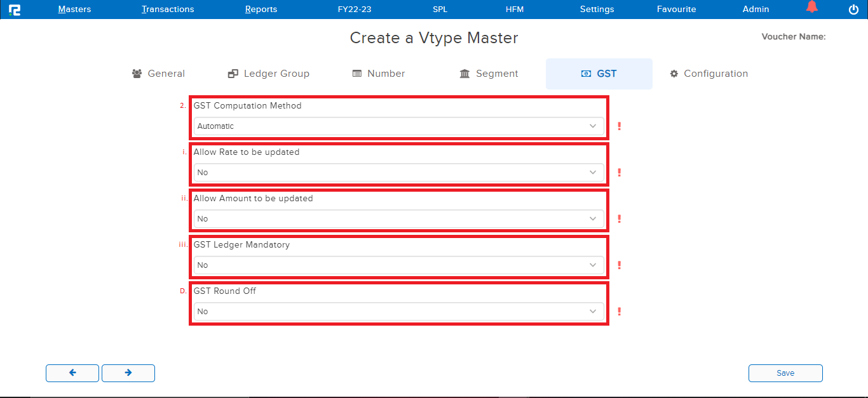Switch to the General tab
Screen dimensions: 868x398
click(158, 74)
